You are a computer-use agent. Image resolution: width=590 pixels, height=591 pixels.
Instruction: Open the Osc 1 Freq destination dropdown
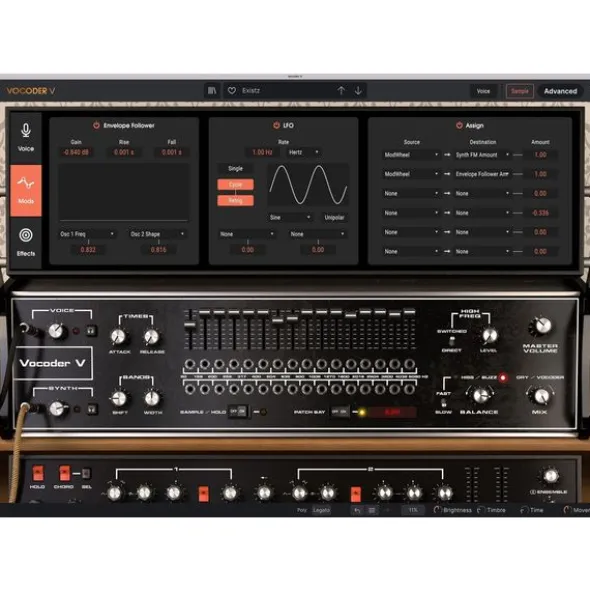[87, 234]
